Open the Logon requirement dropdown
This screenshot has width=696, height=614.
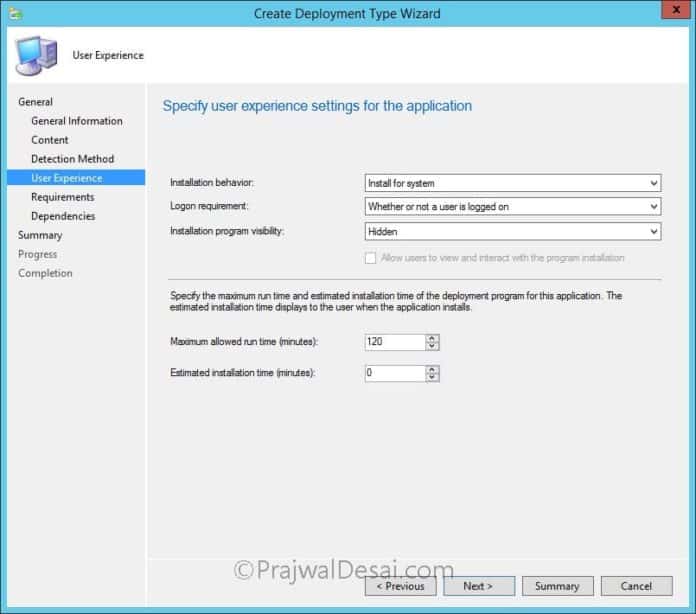[x=513, y=206]
